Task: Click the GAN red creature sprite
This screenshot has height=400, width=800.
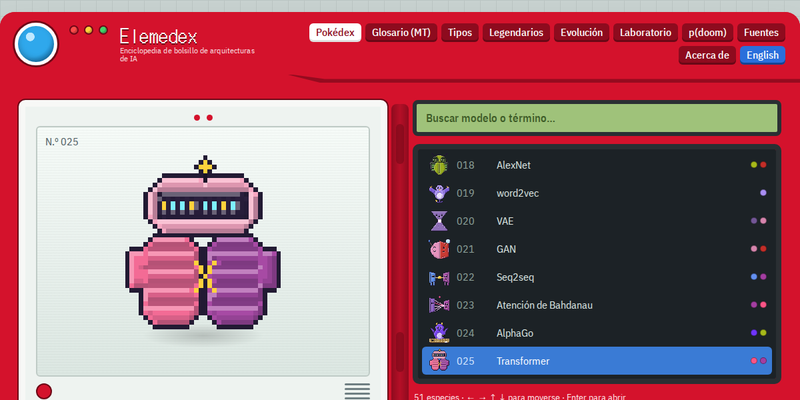Action: coord(439,249)
